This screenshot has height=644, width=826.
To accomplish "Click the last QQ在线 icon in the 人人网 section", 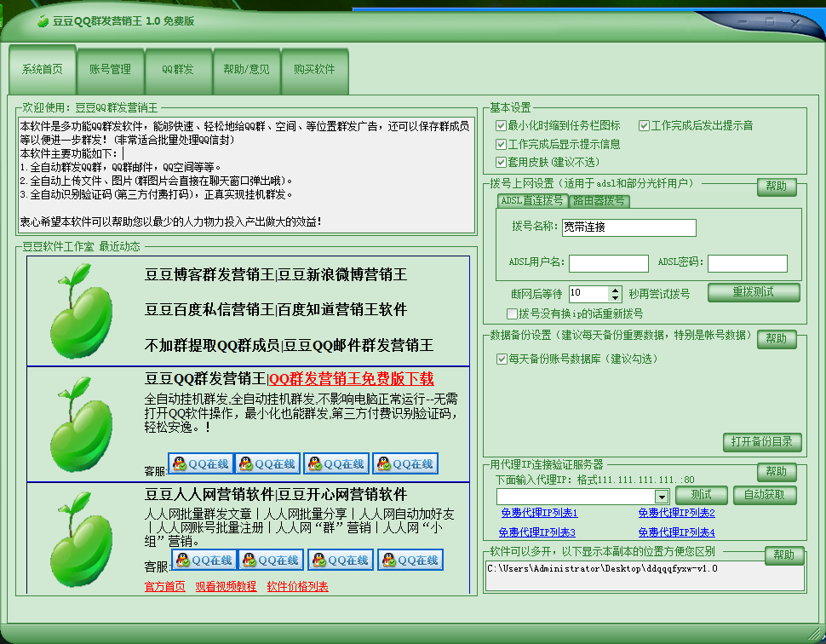I will [410, 560].
